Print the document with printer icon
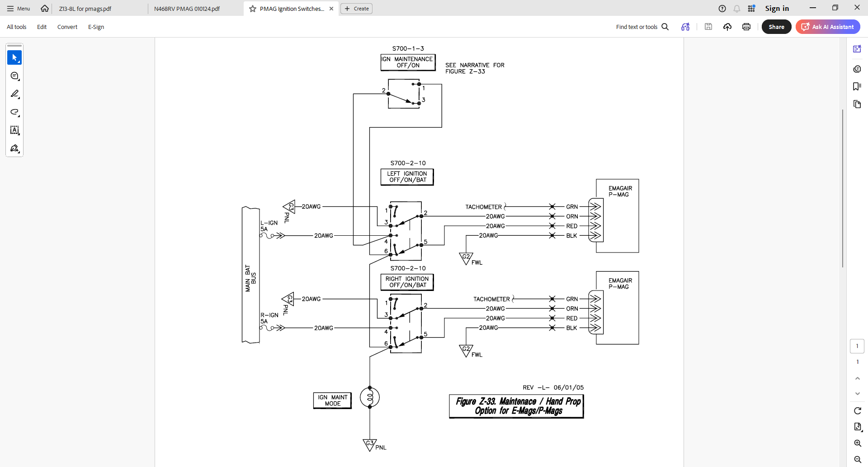The height and width of the screenshot is (467, 868). point(746,27)
